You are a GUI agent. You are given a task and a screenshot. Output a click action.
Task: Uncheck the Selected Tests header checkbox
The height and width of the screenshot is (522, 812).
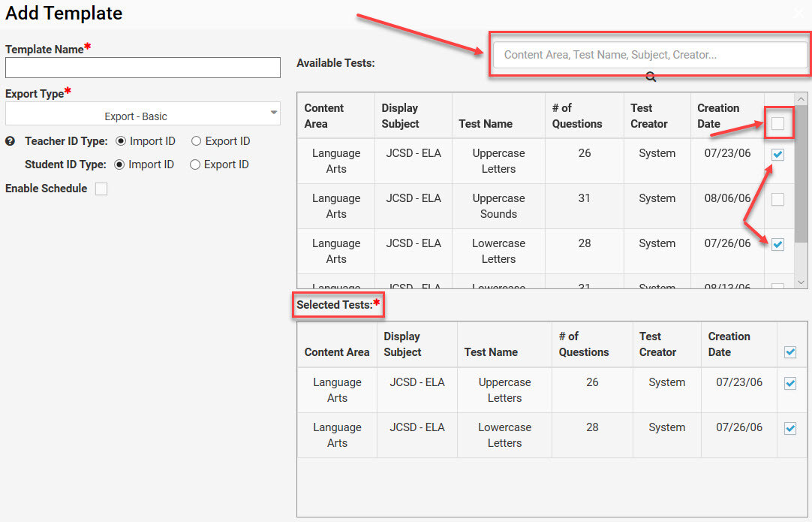click(x=789, y=352)
